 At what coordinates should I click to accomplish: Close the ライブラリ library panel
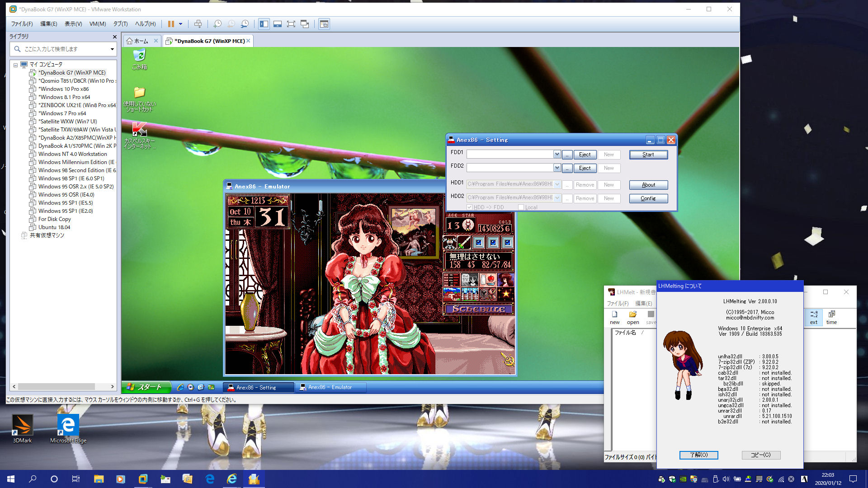point(114,37)
